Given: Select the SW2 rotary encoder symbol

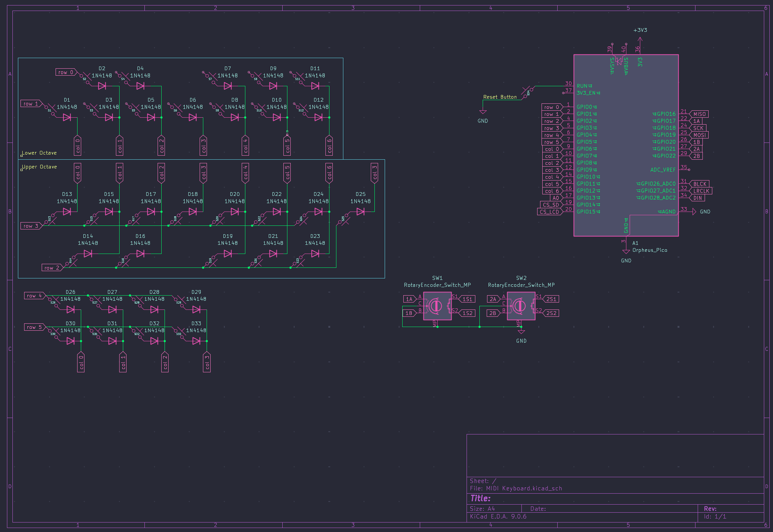Looking at the screenshot, I should coord(521,306).
